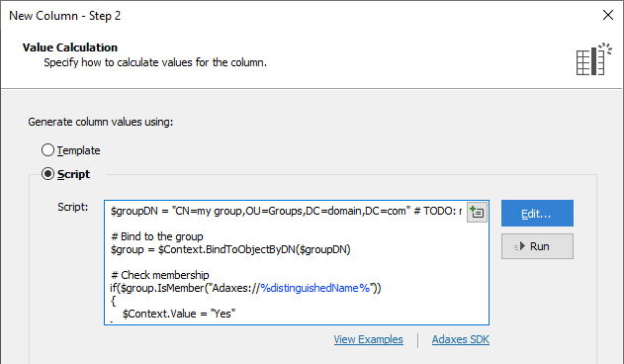The image size is (624, 364).
Task: Open the Adaxes SDK link
Action: click(x=461, y=339)
